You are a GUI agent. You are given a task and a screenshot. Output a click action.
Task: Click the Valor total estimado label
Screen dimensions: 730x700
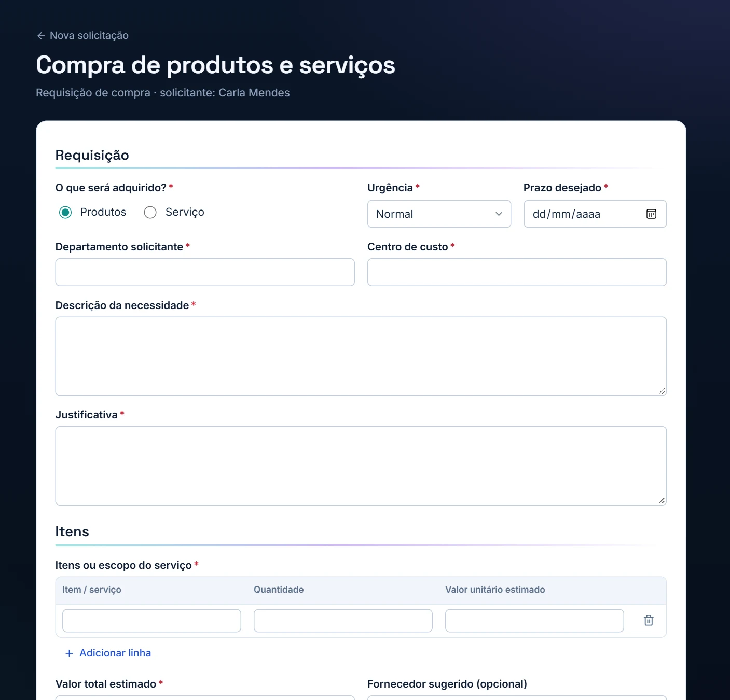106,684
